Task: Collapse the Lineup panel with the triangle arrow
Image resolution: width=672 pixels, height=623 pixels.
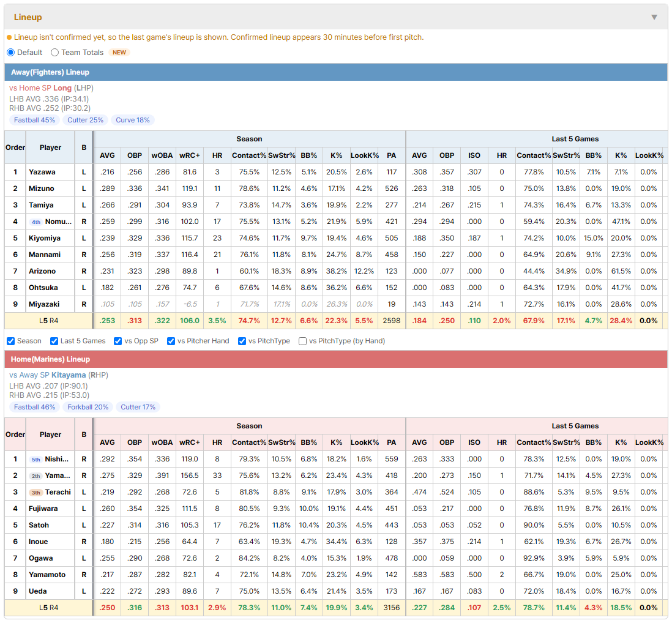Action: click(654, 17)
